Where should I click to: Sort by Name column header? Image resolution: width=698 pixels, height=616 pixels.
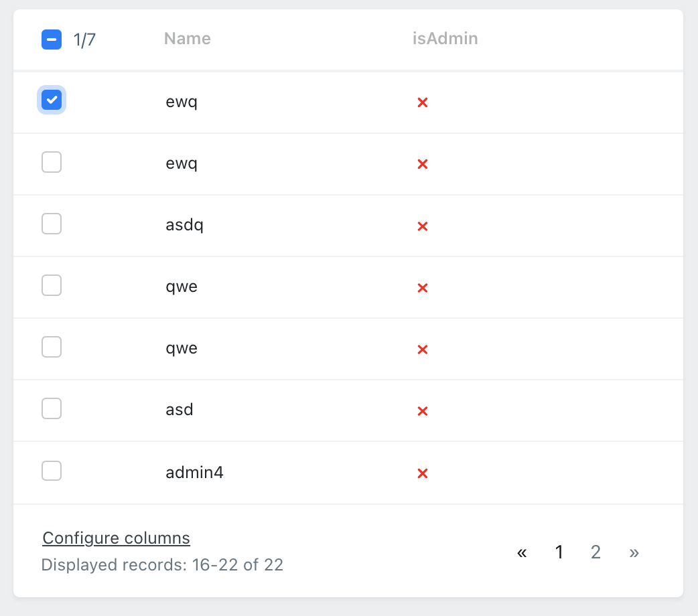tap(188, 39)
